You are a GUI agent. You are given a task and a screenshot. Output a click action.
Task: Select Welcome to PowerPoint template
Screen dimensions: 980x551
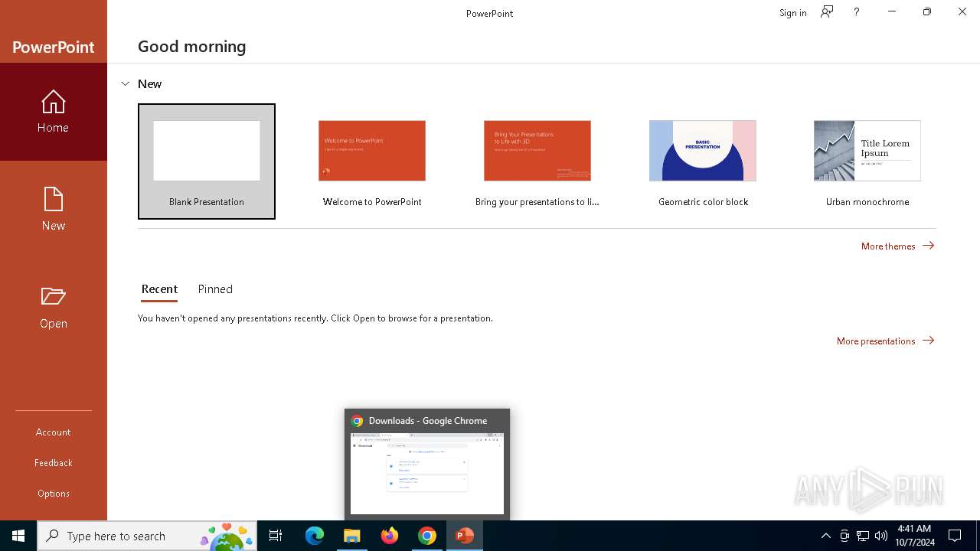pyautogui.click(x=372, y=161)
